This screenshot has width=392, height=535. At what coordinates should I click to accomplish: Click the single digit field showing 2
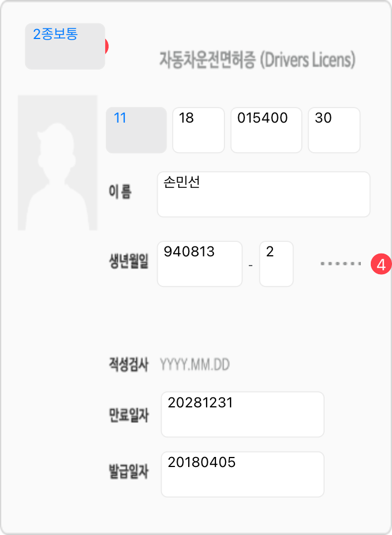[276, 264]
